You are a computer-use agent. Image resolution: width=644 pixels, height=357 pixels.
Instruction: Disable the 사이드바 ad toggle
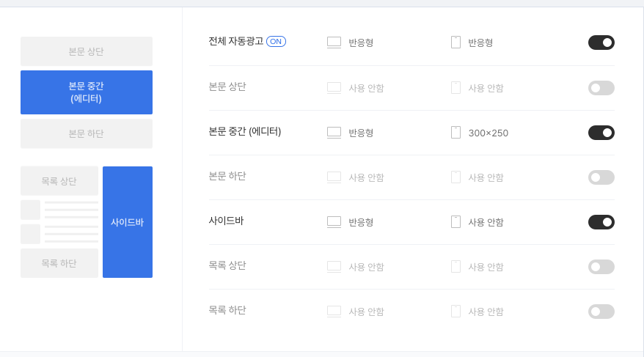[601, 222]
